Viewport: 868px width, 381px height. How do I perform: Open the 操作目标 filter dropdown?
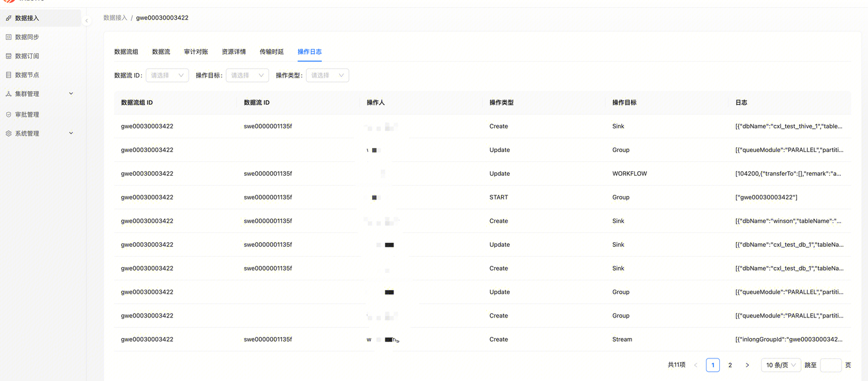247,75
